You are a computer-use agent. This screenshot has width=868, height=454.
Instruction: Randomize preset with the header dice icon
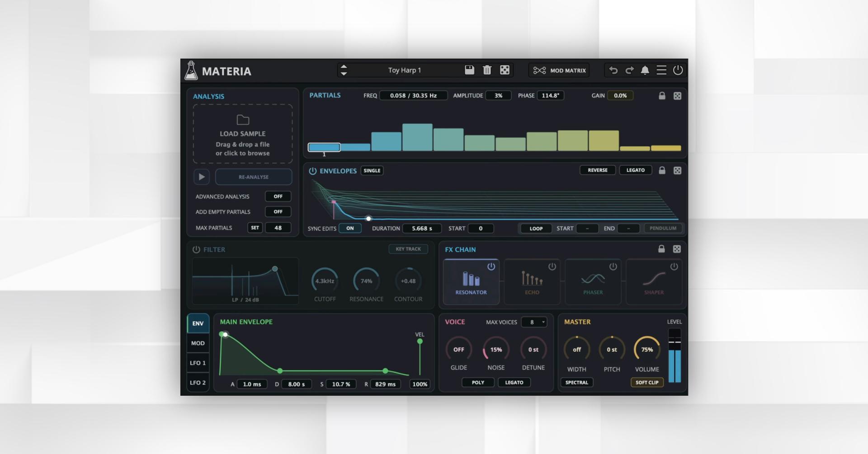coord(505,70)
